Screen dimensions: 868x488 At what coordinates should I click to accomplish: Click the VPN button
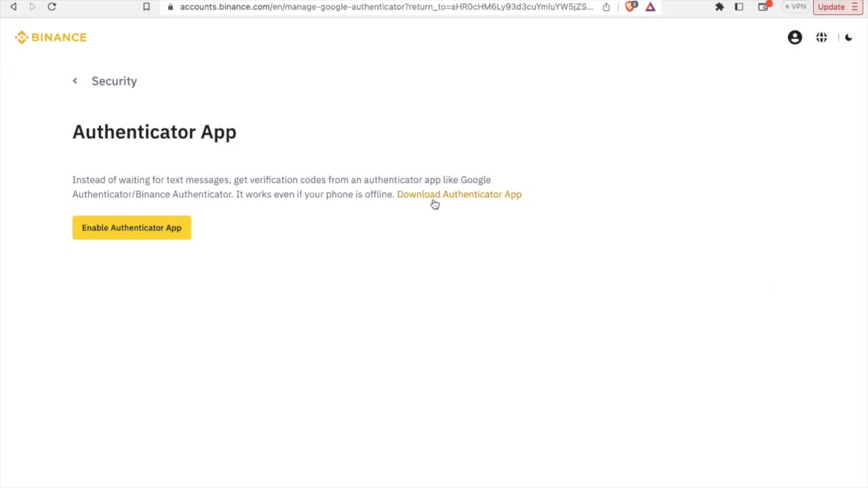coord(795,7)
